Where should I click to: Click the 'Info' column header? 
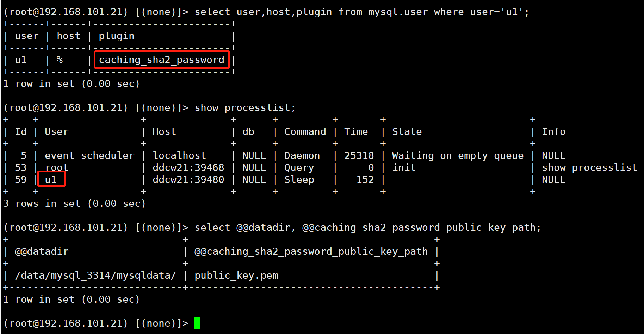point(553,132)
